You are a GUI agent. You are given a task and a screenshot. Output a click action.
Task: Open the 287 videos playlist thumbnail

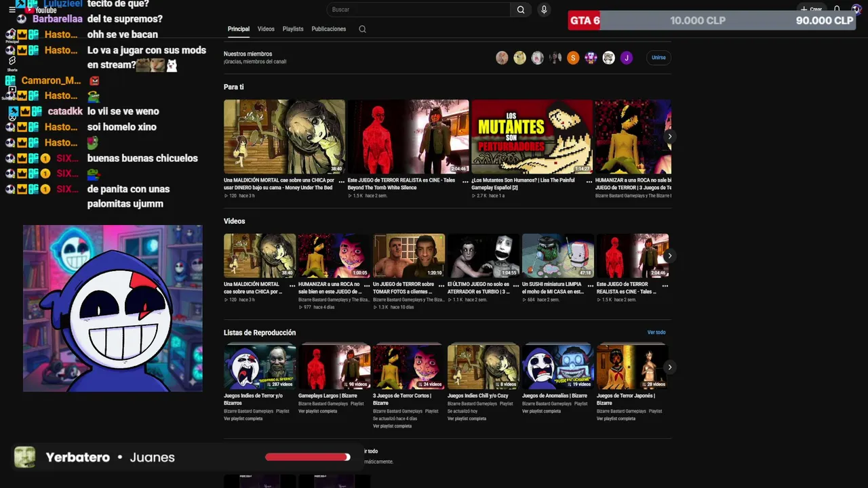pos(260,367)
